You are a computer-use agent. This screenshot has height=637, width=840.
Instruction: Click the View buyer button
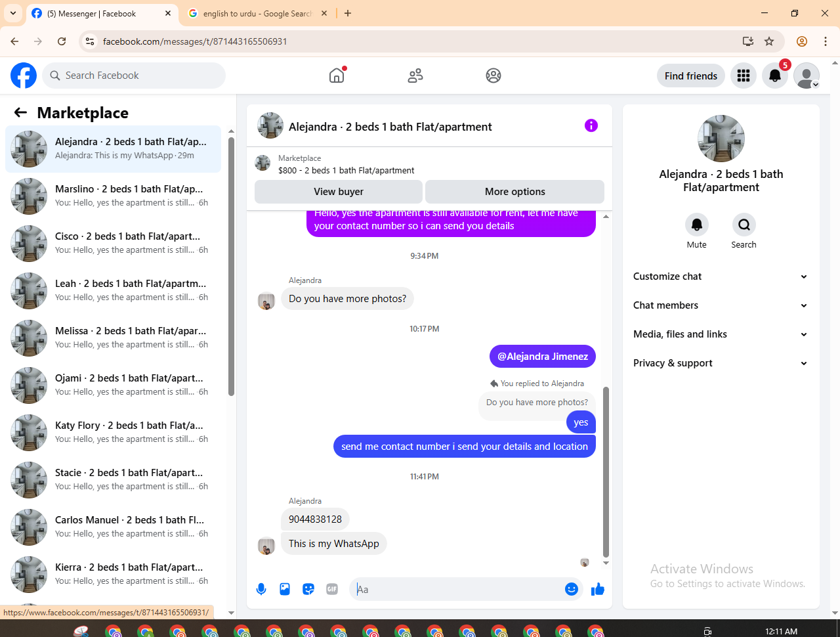(x=339, y=192)
